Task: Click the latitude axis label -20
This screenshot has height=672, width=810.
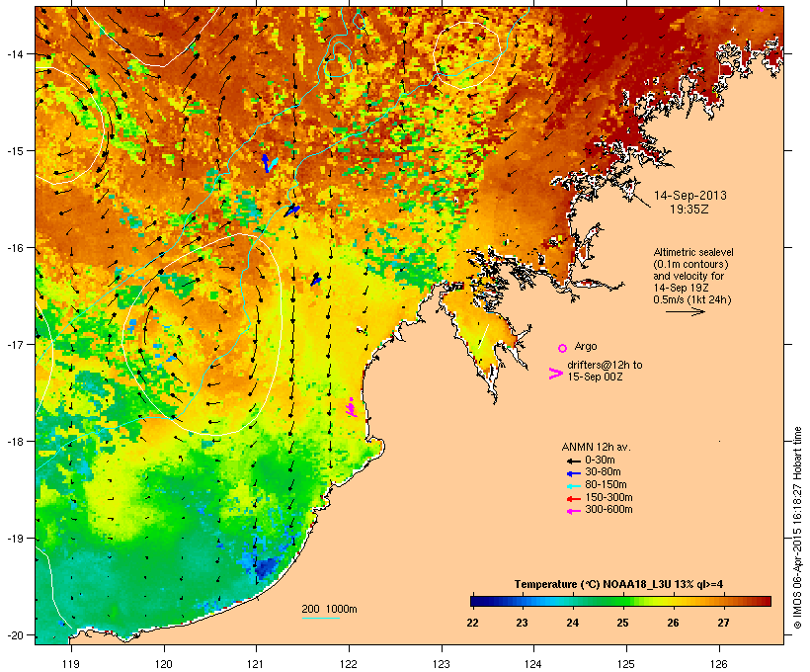Action: 14,634
